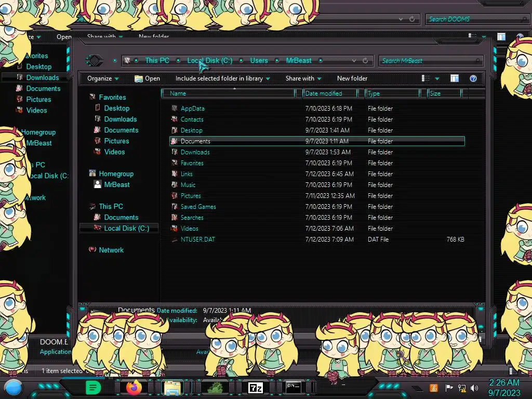Click Search DOOMS field in background window
Image resolution: width=532 pixels, height=399 pixels.
[477, 19]
